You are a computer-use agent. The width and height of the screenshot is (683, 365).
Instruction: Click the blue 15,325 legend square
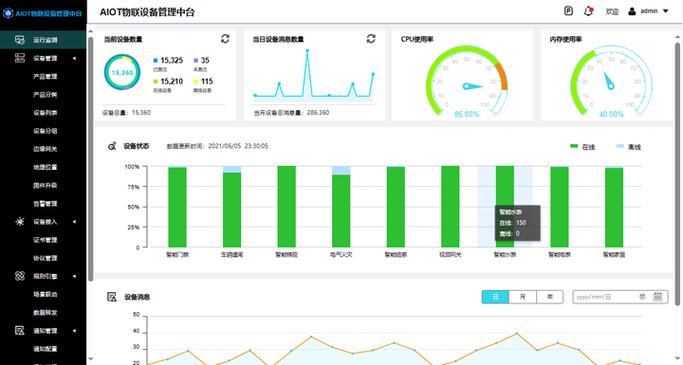pyautogui.click(x=156, y=60)
